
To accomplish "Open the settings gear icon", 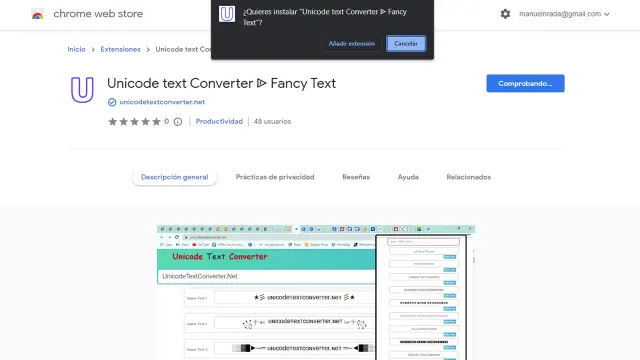I will click(x=505, y=14).
